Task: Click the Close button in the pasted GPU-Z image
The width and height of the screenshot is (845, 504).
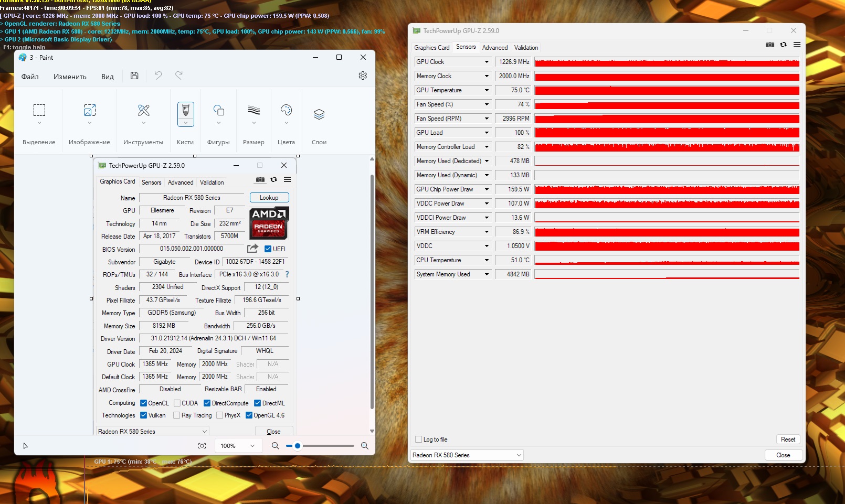Action: [273, 432]
